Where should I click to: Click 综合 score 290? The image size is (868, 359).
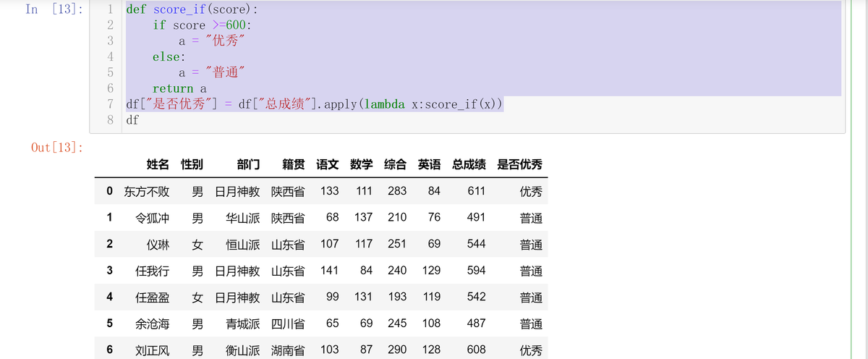click(397, 350)
